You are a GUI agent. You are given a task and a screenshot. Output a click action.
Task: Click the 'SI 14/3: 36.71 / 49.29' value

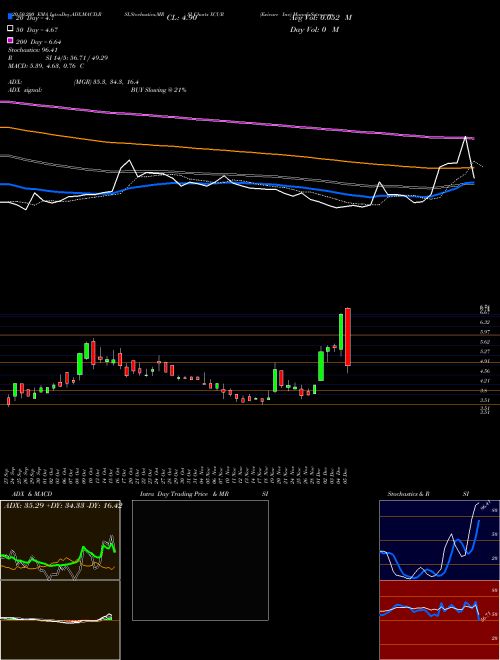coord(77,58)
